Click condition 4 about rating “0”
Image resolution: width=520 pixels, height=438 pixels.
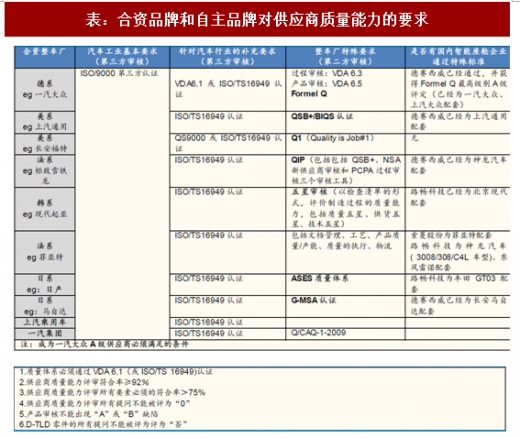pyautogui.click(x=105, y=403)
